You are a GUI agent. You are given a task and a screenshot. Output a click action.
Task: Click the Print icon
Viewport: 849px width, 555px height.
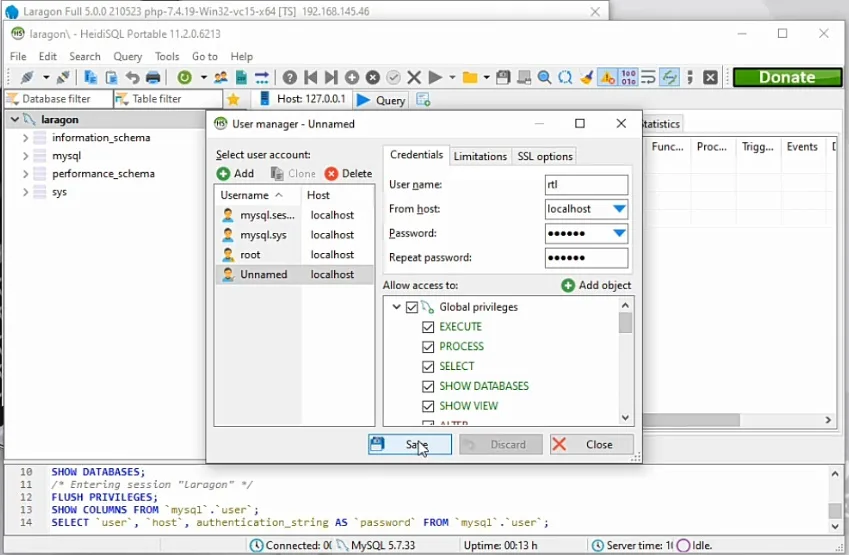coord(153,77)
